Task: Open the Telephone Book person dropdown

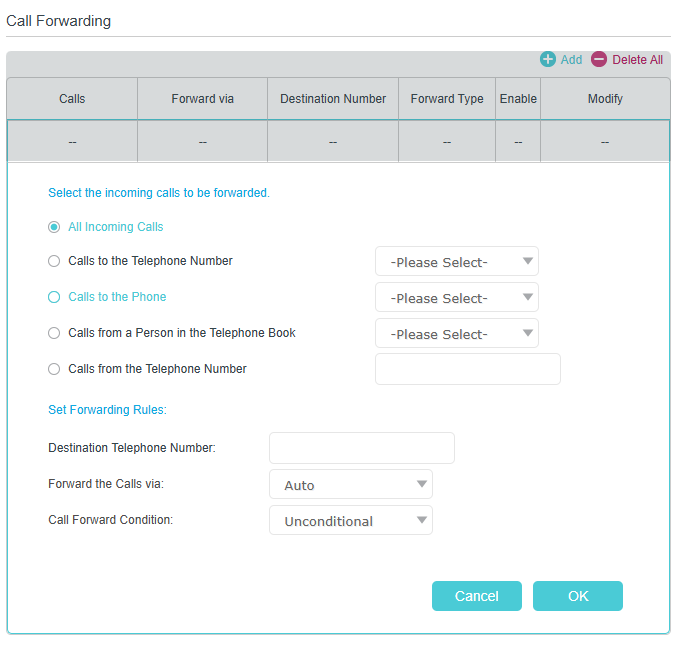Action: tap(457, 333)
